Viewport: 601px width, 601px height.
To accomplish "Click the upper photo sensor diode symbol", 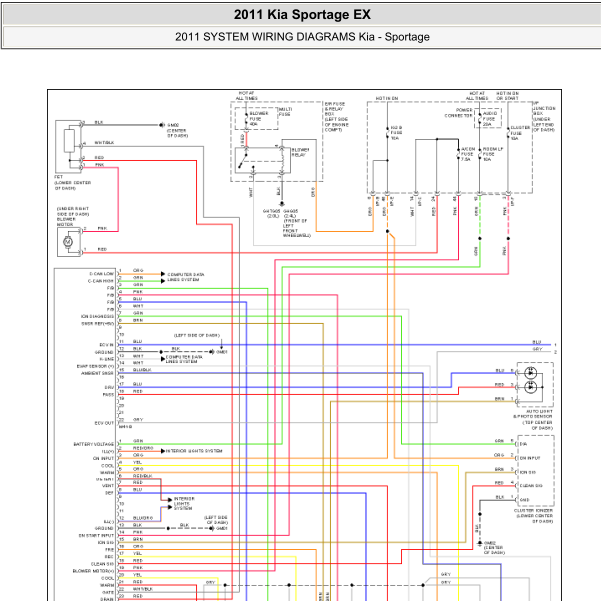I will (530, 373).
